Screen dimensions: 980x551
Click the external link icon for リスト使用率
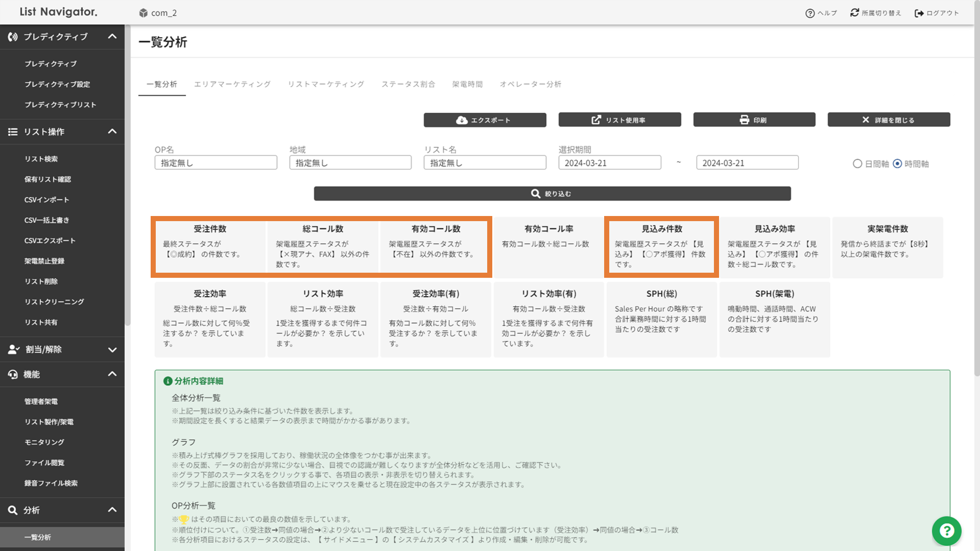[x=596, y=120]
